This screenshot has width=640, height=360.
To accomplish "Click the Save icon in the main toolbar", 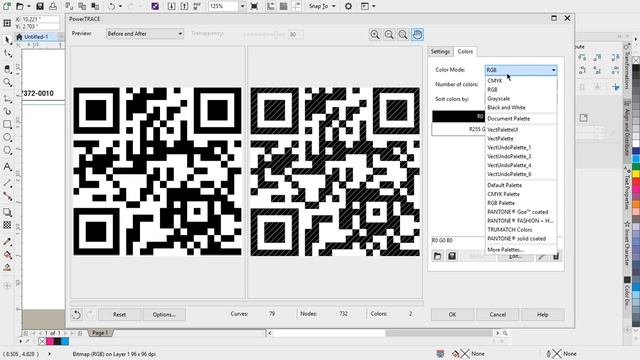I will (40, 6).
